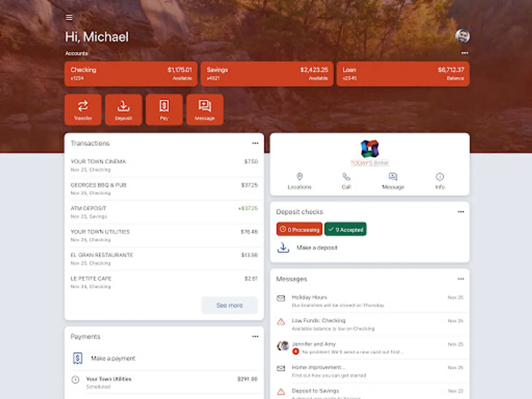This screenshot has width=532, height=399.
Task: Tap the Transfer quick action
Action: 83,110
